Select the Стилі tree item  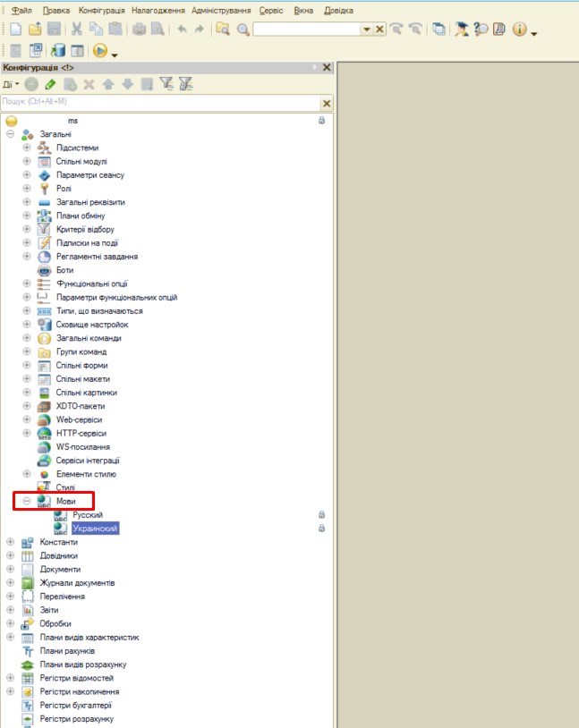pos(65,487)
